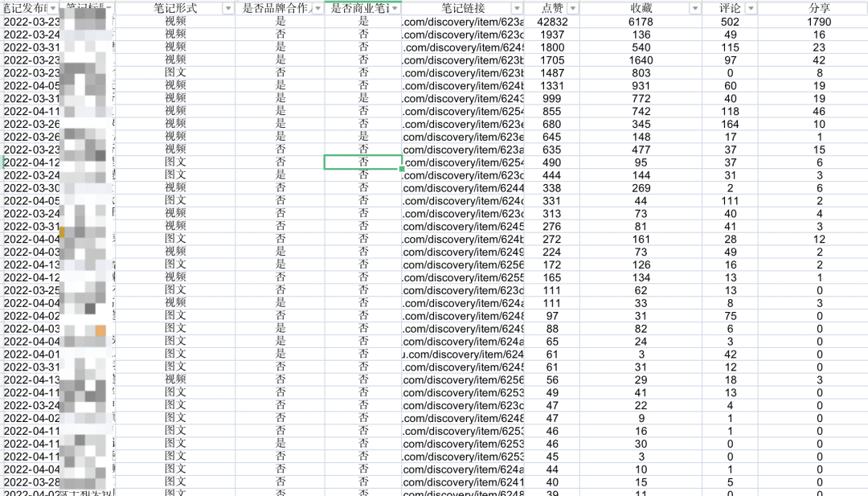Select the likes cell showing 444
The height and width of the screenshot is (496, 868).
tap(552, 175)
